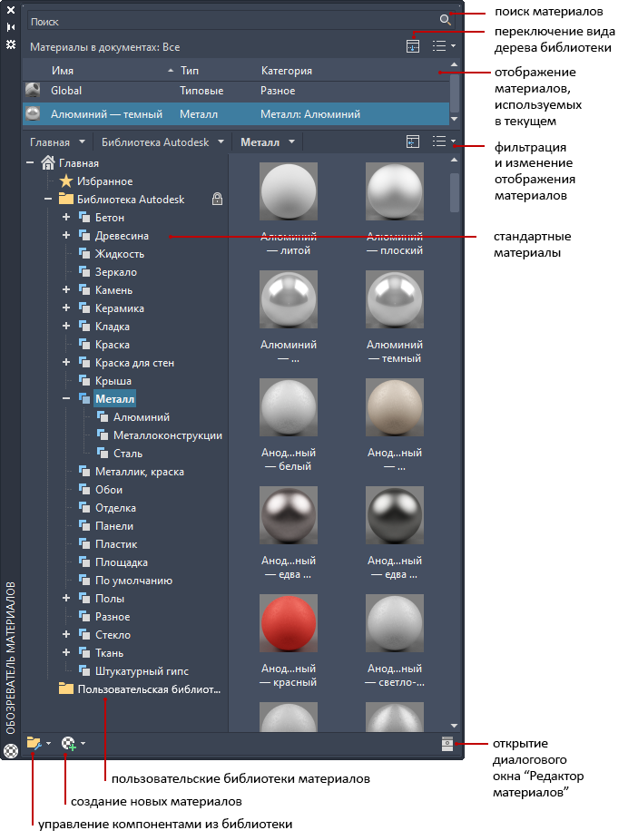The width and height of the screenshot is (628, 840).
Task: Select the Отделка category
Action: 107,508
